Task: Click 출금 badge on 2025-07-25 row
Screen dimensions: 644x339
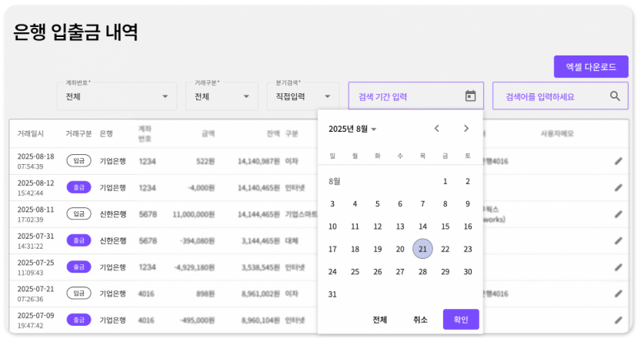Action: click(78, 267)
